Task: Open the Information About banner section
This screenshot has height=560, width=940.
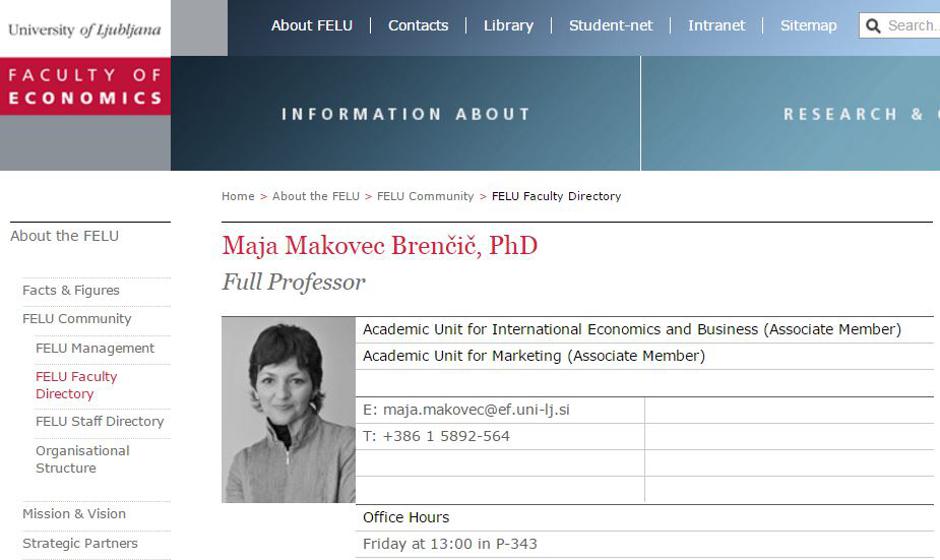Action: click(406, 114)
